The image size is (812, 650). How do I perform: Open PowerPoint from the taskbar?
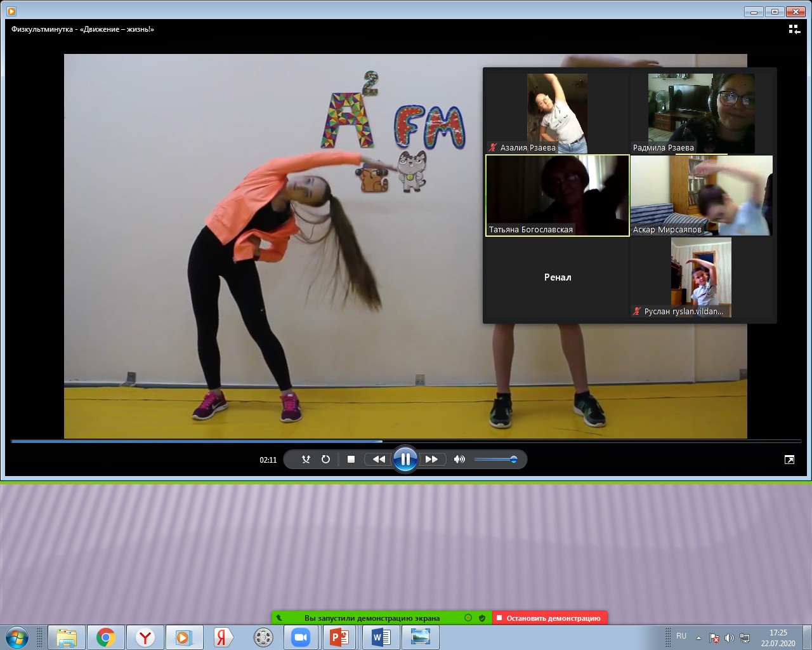(x=339, y=637)
